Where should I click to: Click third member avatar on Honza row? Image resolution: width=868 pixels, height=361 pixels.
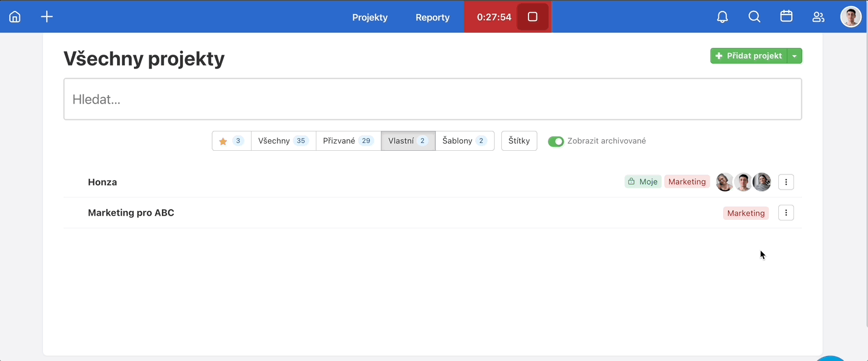(x=762, y=182)
